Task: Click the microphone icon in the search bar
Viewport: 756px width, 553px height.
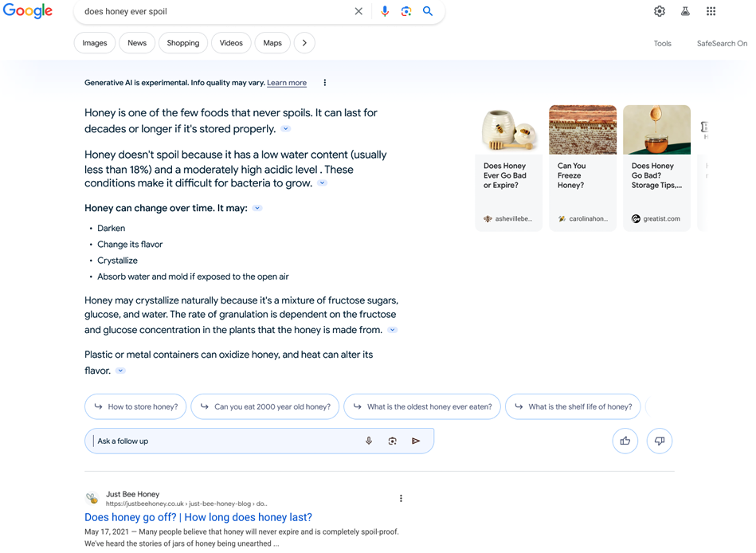Action: (x=385, y=11)
